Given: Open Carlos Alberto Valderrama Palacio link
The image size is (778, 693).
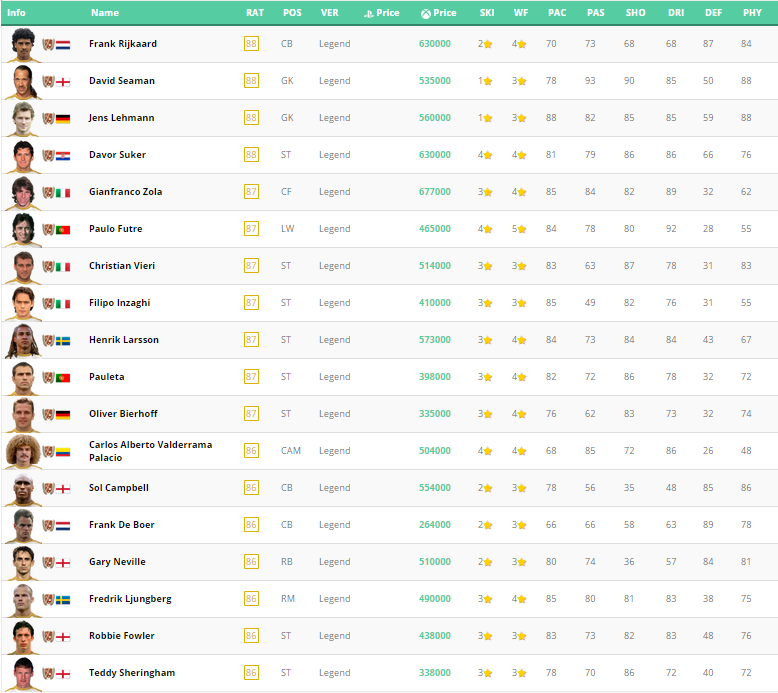Looking at the screenshot, I should click(150, 451).
